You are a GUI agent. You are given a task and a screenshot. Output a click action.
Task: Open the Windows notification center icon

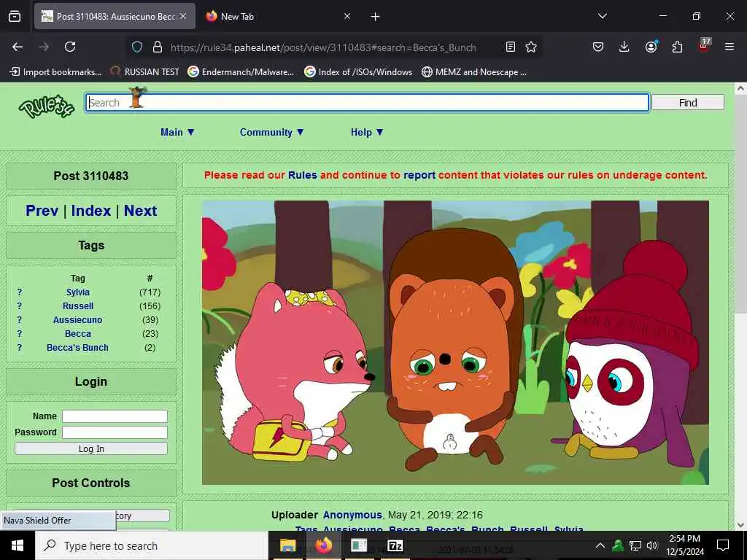point(723,545)
